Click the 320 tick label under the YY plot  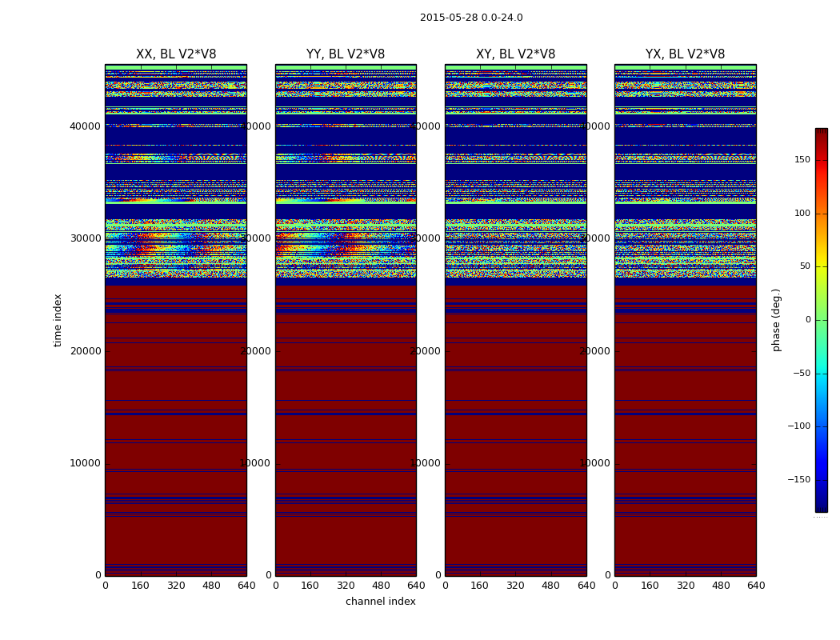coord(346,586)
